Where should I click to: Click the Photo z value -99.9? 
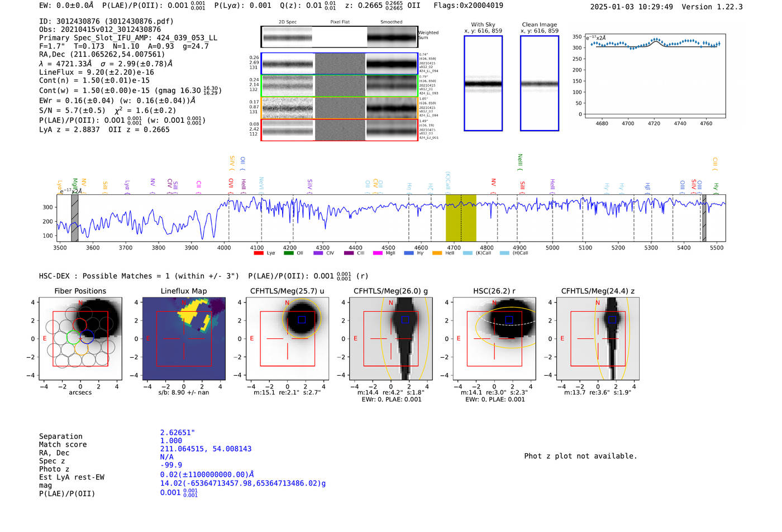pos(171,465)
